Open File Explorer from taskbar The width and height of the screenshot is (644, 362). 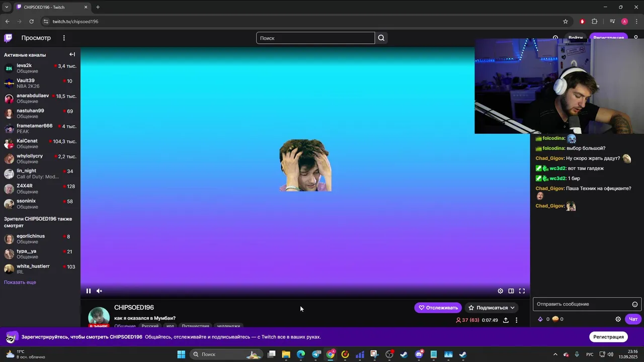tap(286, 354)
